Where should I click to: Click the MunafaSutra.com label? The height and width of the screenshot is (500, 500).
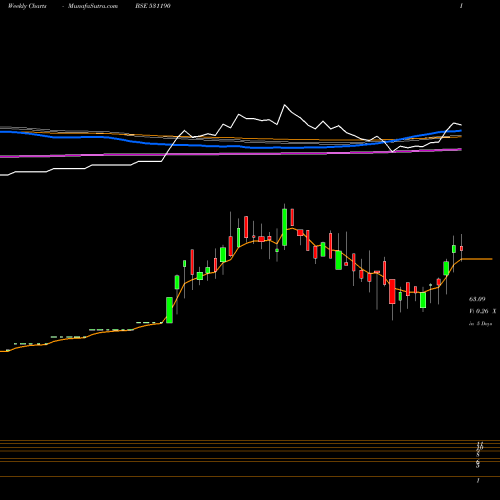[x=93, y=6]
